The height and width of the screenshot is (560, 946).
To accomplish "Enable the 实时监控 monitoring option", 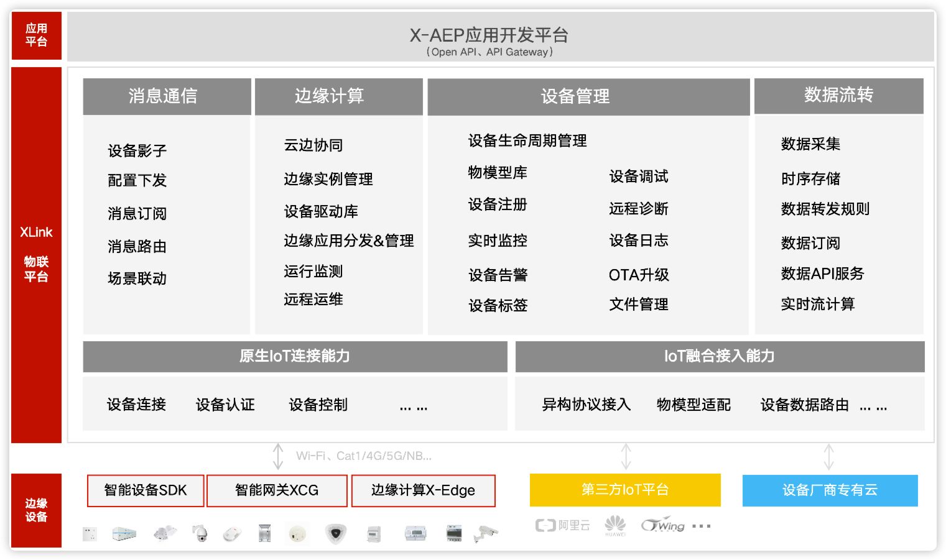I will 497,241.
